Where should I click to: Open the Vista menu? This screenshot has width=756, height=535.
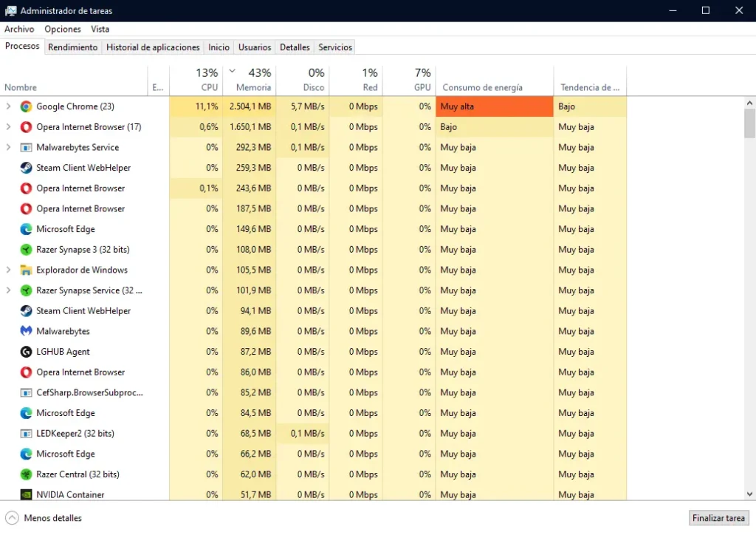coord(100,29)
